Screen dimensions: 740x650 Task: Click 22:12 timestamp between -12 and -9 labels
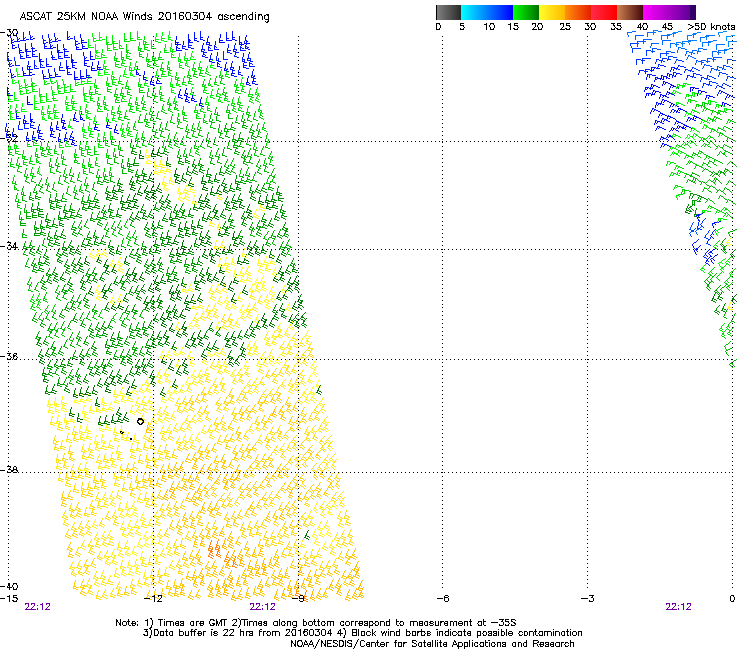point(262,607)
